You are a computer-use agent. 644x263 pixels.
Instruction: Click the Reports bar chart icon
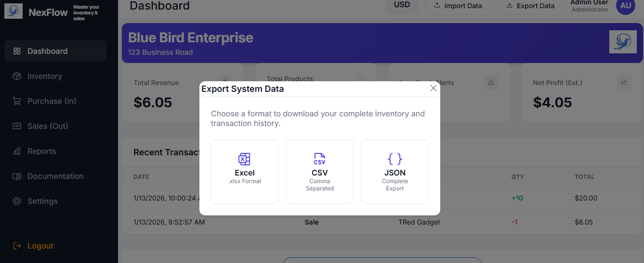(x=17, y=151)
